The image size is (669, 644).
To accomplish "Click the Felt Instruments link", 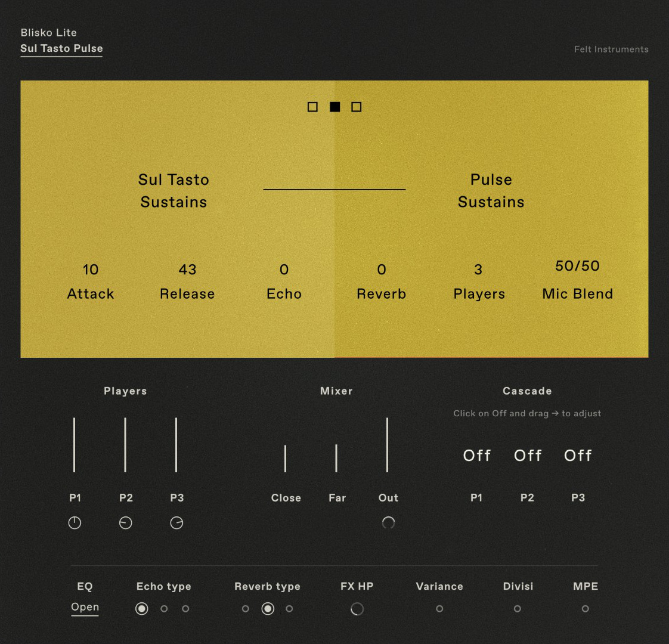I will 611,49.
